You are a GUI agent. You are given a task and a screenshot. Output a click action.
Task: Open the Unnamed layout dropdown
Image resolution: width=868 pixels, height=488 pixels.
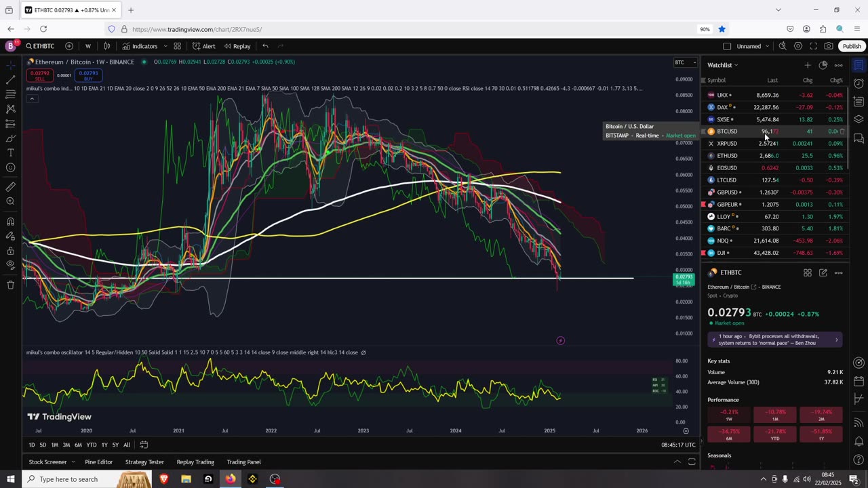click(753, 46)
